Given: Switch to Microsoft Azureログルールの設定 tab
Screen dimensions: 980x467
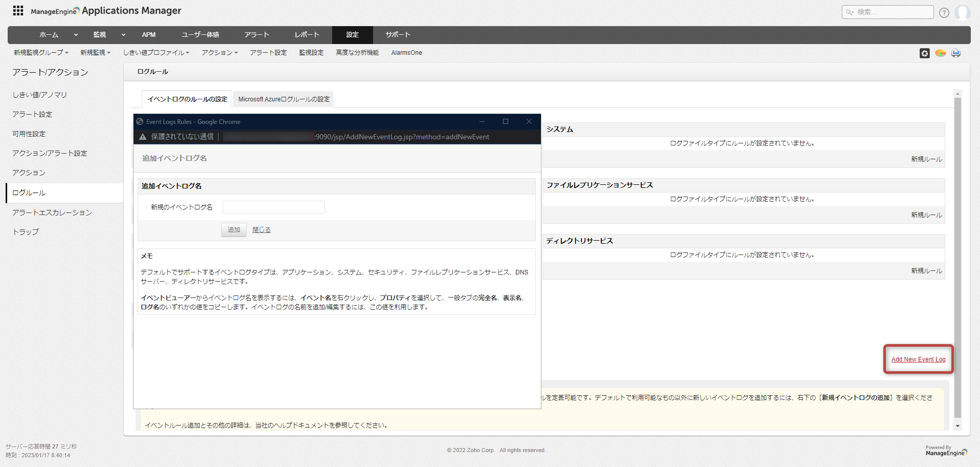Looking at the screenshot, I should (x=284, y=99).
